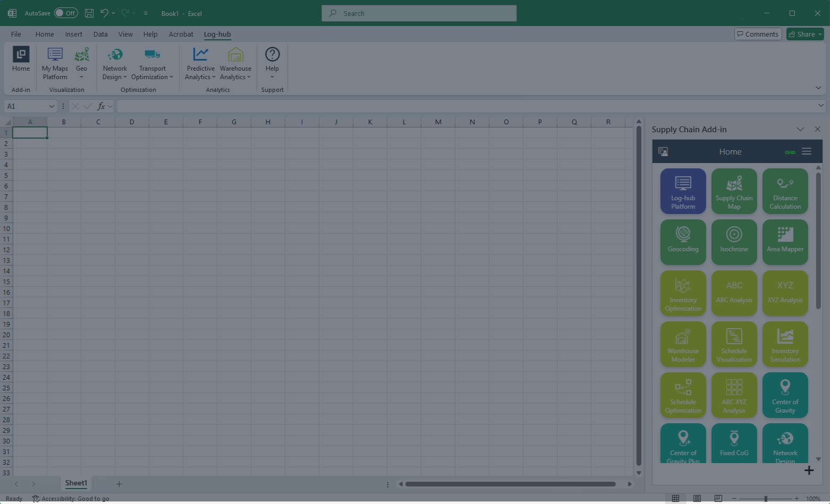The height and width of the screenshot is (504, 830).
Task: Open the File tab
Action: (16, 34)
